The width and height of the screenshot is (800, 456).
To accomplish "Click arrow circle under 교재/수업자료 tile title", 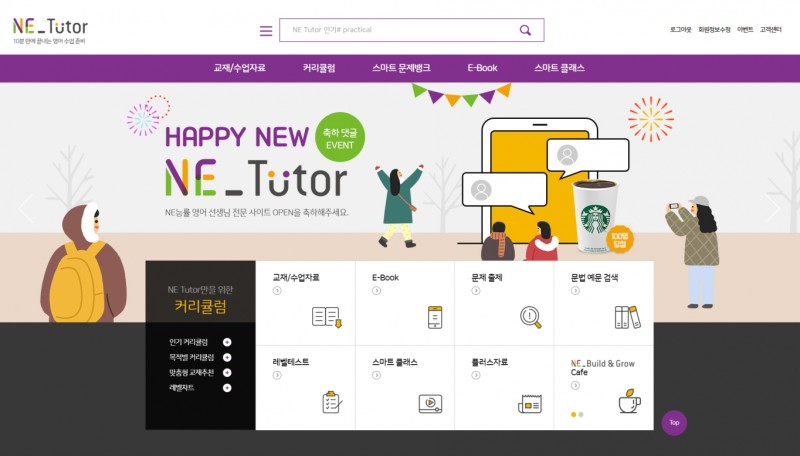I will pyautogui.click(x=277, y=290).
